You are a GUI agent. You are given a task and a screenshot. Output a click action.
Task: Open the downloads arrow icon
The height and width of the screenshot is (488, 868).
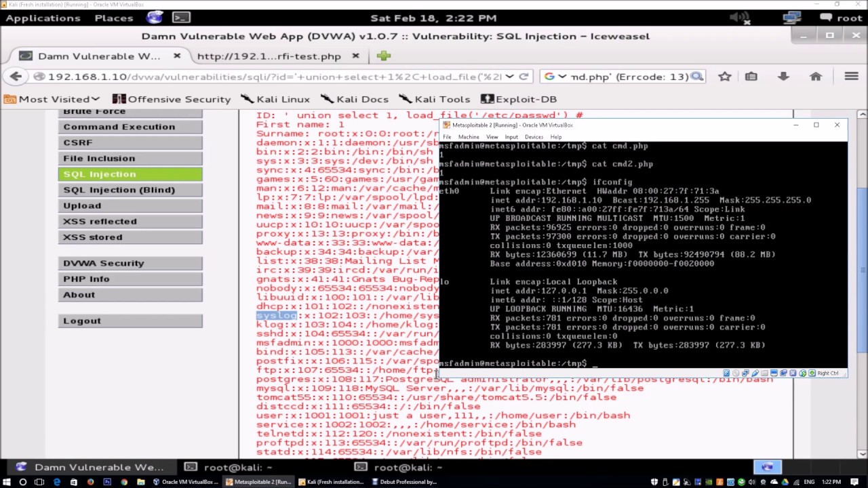click(x=783, y=77)
